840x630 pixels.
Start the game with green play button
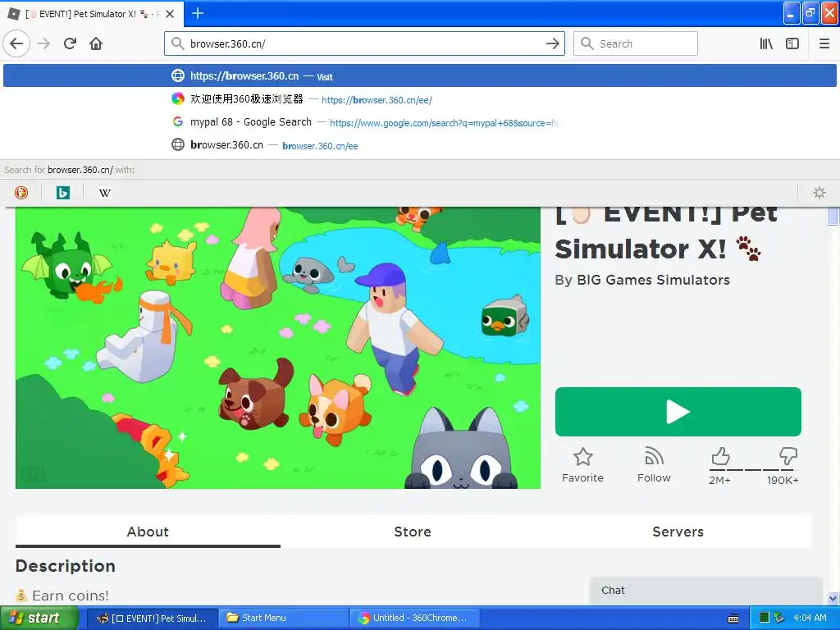678,412
